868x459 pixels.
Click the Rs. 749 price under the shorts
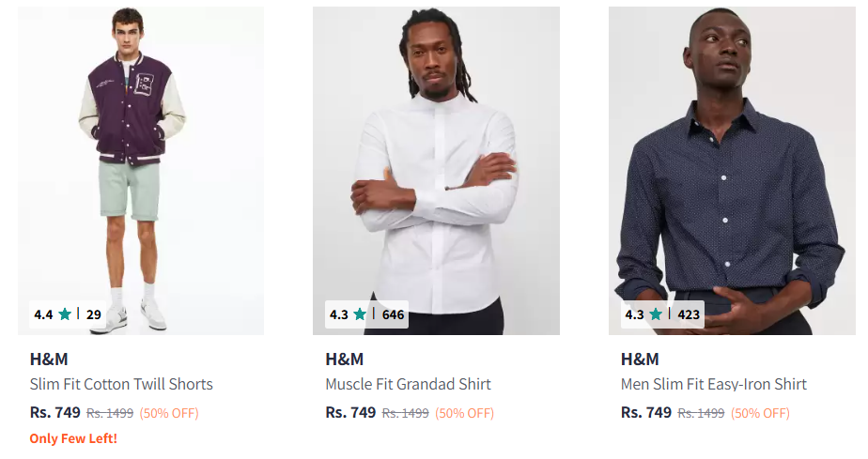[55, 412]
